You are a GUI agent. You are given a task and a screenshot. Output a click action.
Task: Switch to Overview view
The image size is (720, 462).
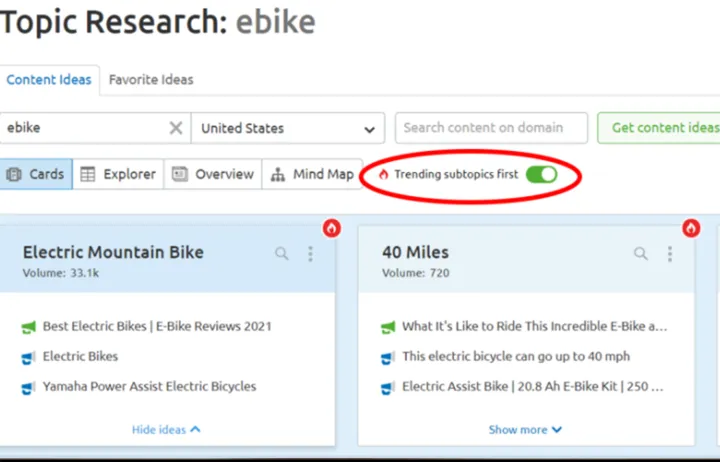[x=213, y=174]
